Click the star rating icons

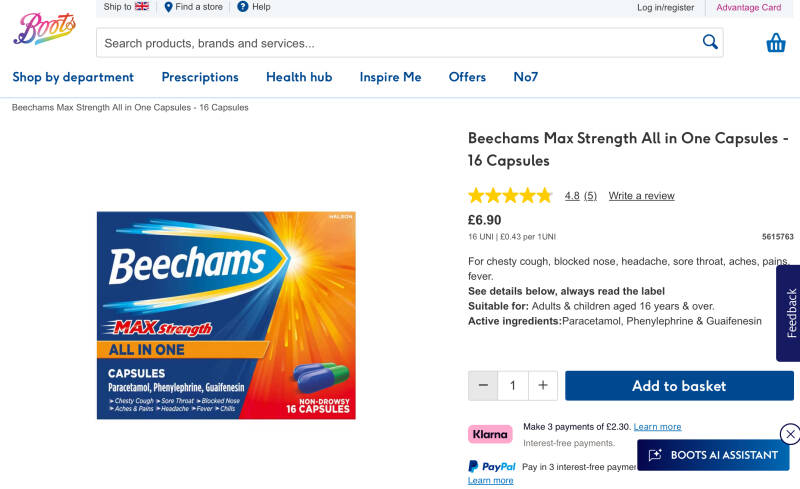[x=510, y=196]
